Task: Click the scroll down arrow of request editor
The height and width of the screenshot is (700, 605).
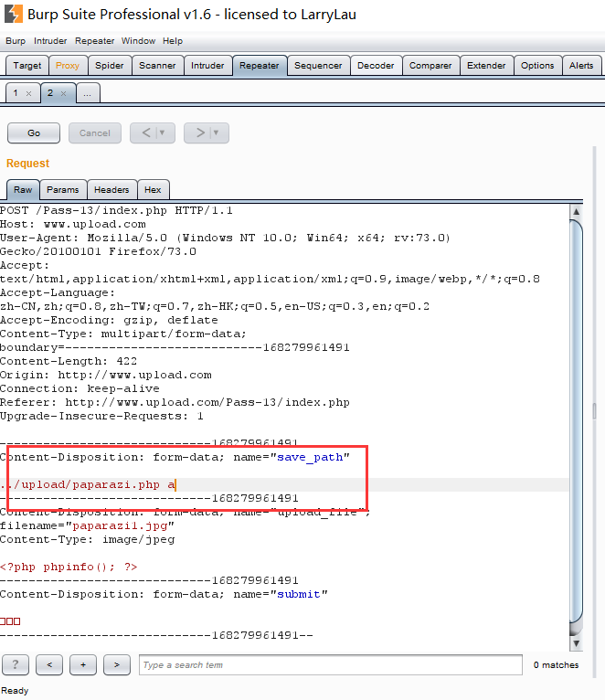Action: pos(576,643)
